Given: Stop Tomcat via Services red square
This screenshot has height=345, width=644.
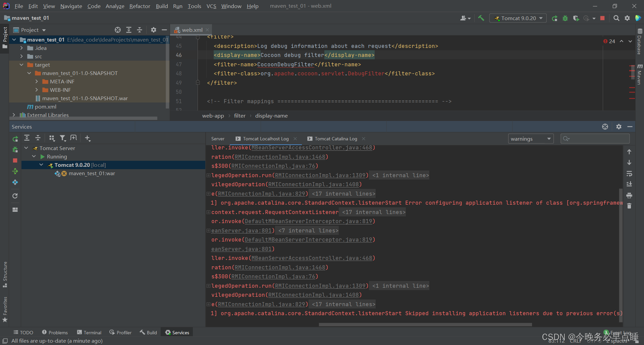Looking at the screenshot, I should point(15,160).
